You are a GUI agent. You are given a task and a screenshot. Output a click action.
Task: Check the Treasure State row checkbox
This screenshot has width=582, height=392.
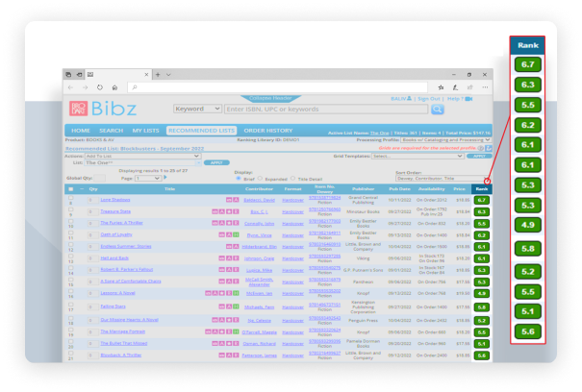(x=70, y=209)
